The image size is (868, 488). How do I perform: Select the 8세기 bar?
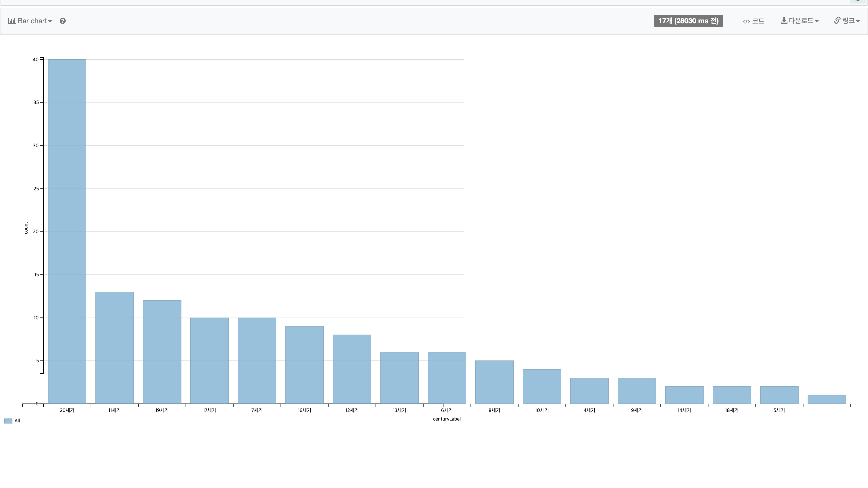(494, 382)
